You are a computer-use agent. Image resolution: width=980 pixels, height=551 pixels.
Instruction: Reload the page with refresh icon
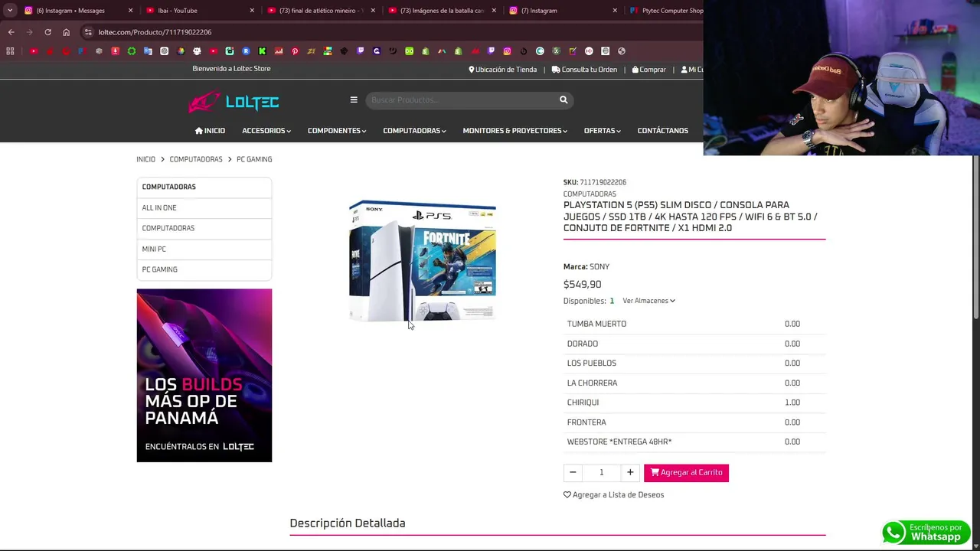pyautogui.click(x=47, y=32)
